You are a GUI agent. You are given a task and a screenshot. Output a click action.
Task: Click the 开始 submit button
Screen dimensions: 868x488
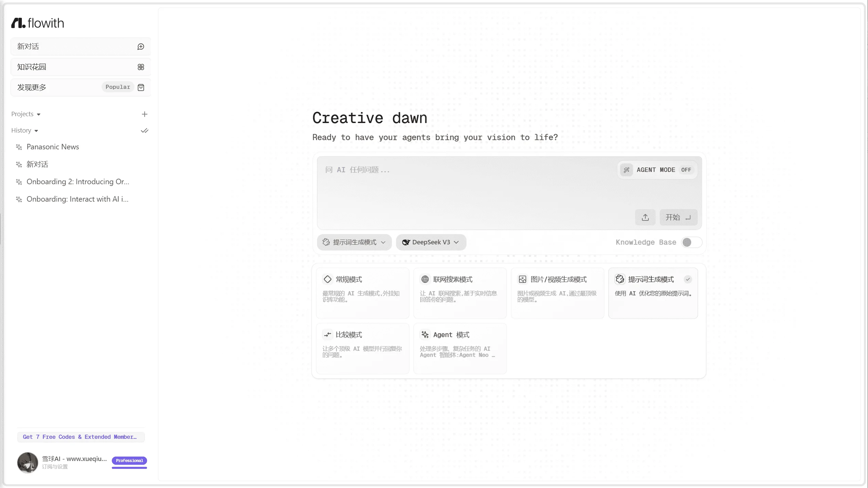coord(678,217)
